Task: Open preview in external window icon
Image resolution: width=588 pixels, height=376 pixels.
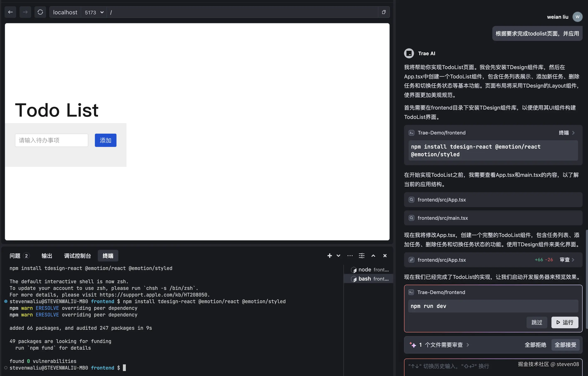Action: (x=384, y=12)
